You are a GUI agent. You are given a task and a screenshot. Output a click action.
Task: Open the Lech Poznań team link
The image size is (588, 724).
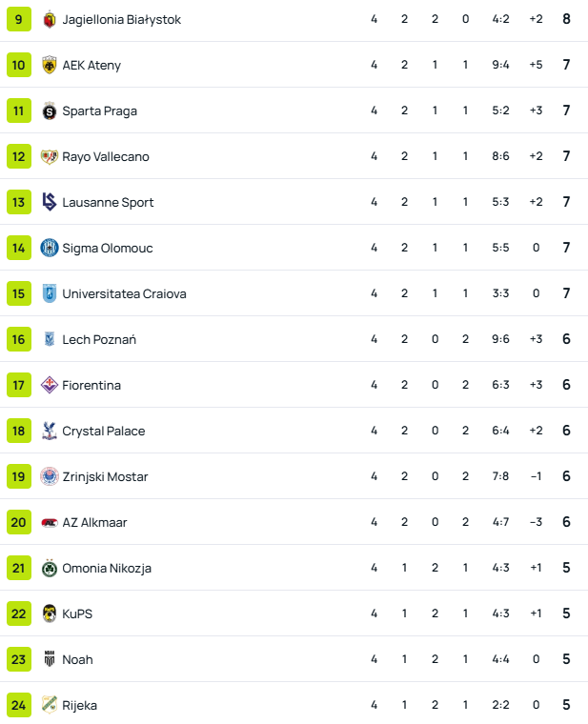pos(99,340)
